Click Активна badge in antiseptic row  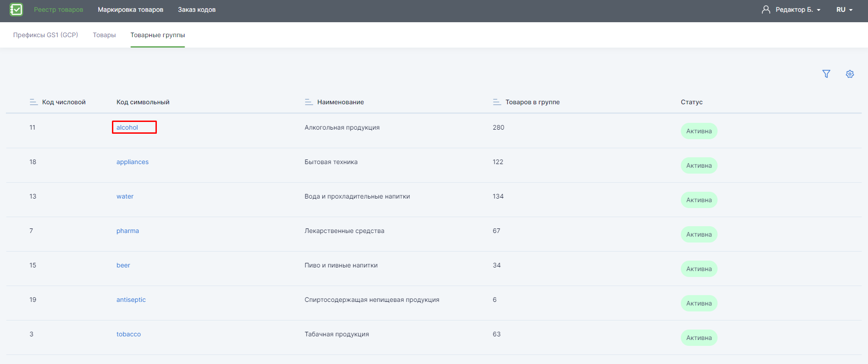pyautogui.click(x=699, y=303)
